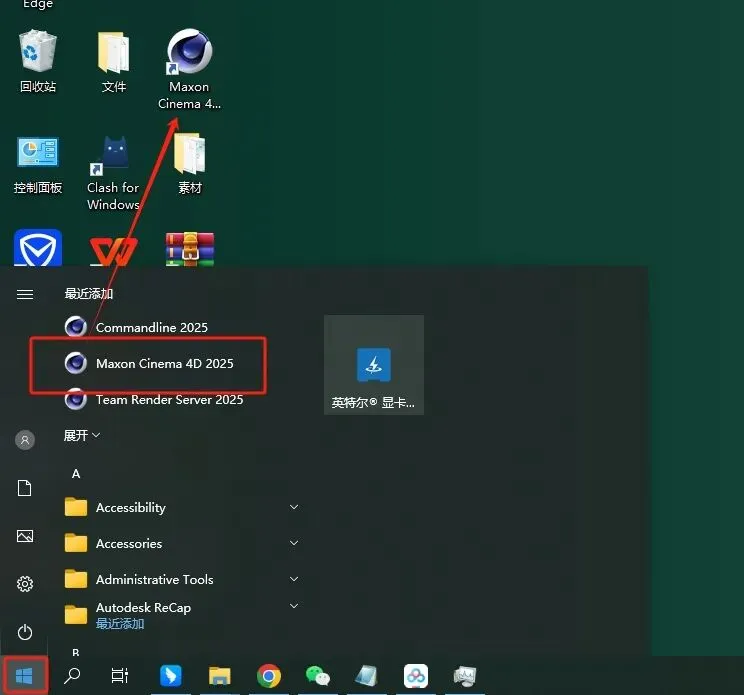
Task: Open the blue bird app on taskbar
Action: coord(170,676)
